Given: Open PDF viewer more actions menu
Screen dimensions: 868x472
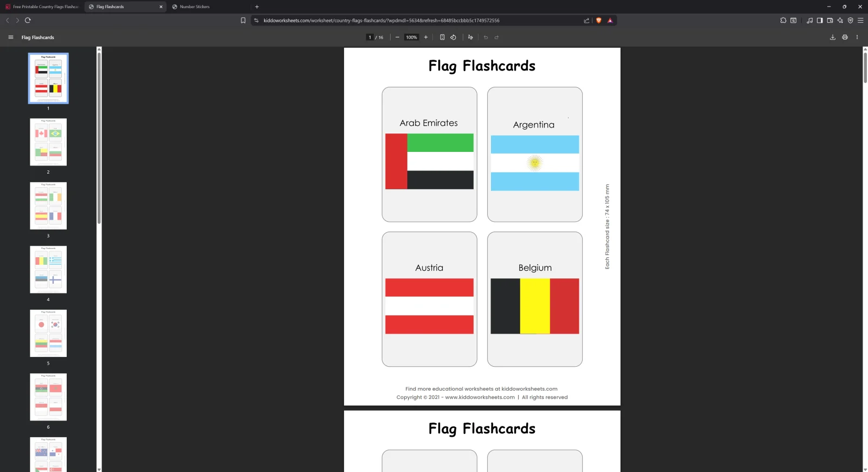Looking at the screenshot, I should [857, 37].
